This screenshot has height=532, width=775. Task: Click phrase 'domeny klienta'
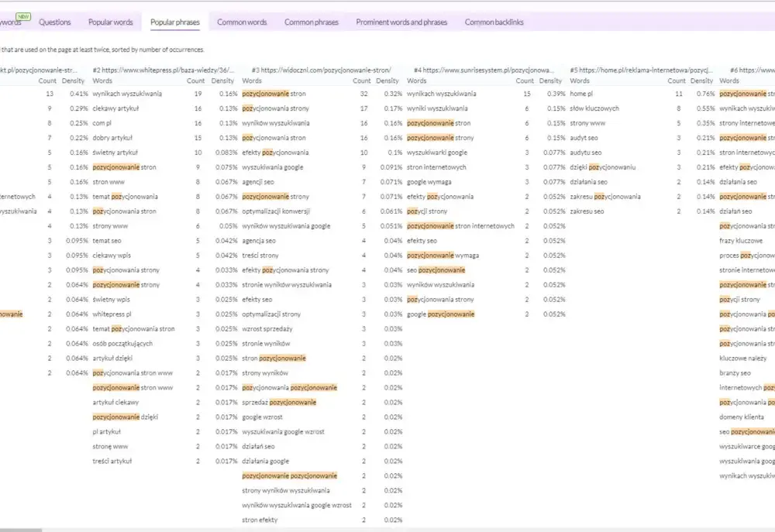(x=742, y=417)
